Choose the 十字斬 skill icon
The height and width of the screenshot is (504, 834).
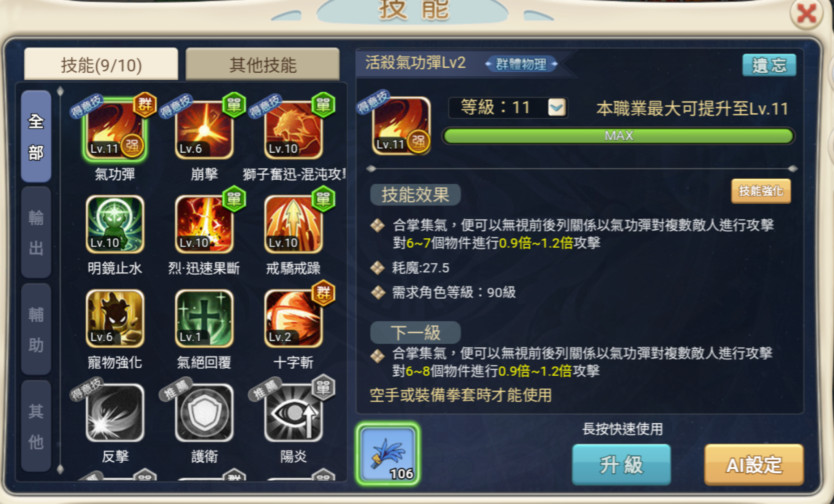(x=293, y=318)
